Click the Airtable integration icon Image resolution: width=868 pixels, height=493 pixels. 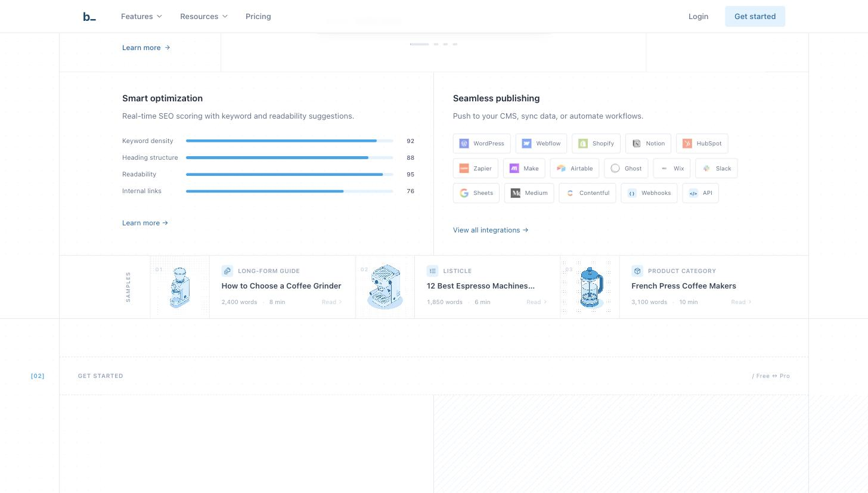pos(562,169)
